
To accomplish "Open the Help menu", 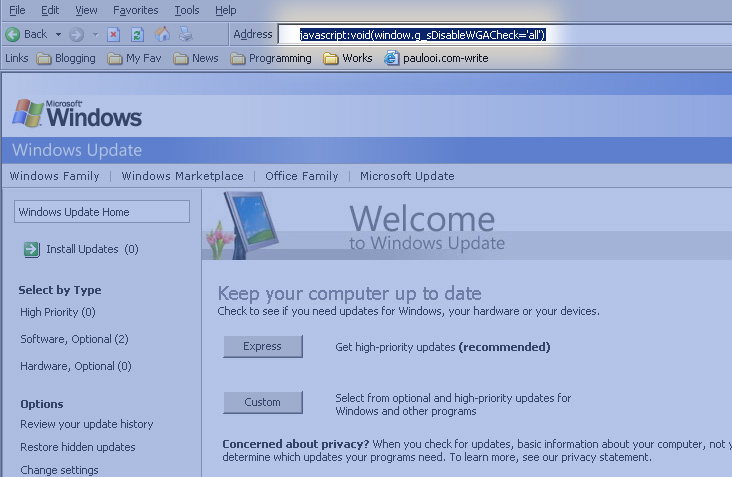I will pos(225,10).
